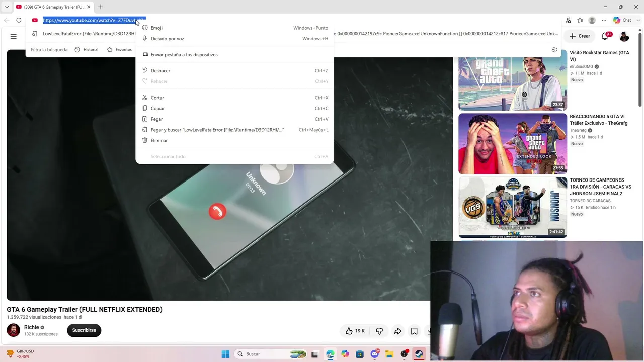Open the Historial search filter
644x362 pixels.
point(87,50)
